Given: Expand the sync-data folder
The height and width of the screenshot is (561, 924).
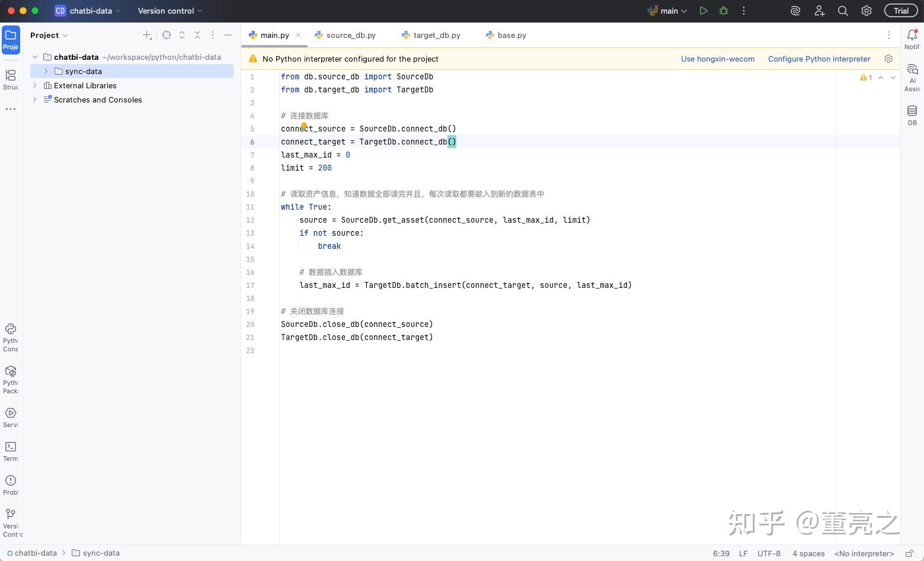Looking at the screenshot, I should coord(46,71).
